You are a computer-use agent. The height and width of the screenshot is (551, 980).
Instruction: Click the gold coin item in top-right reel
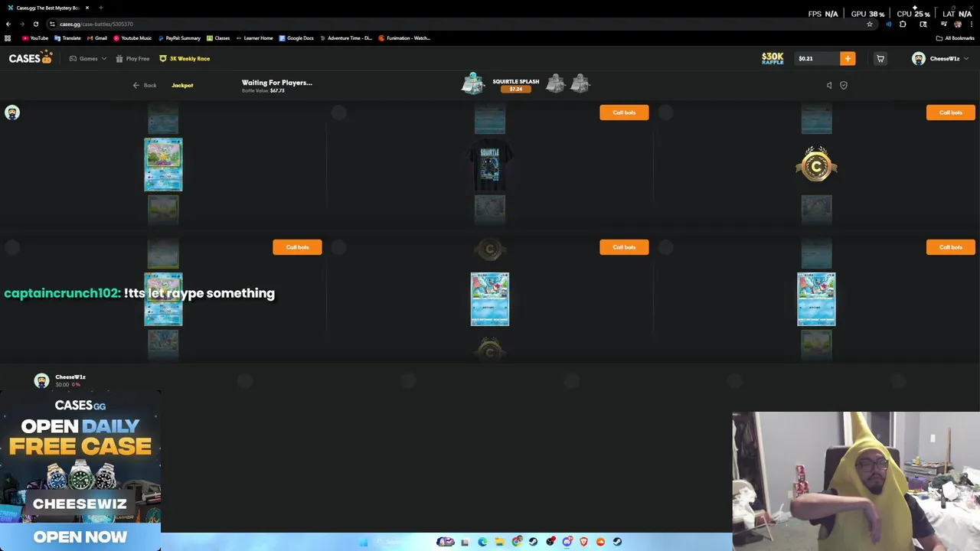[816, 165]
